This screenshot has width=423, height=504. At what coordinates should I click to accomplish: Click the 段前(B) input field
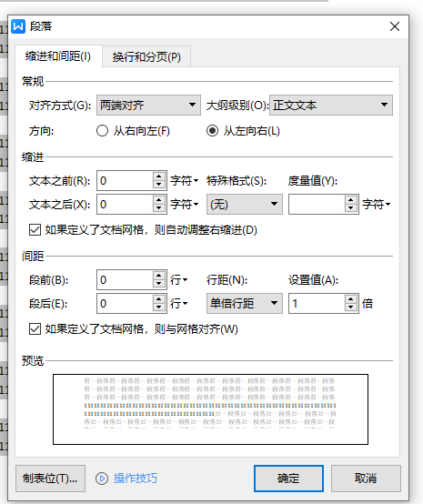coord(125,279)
